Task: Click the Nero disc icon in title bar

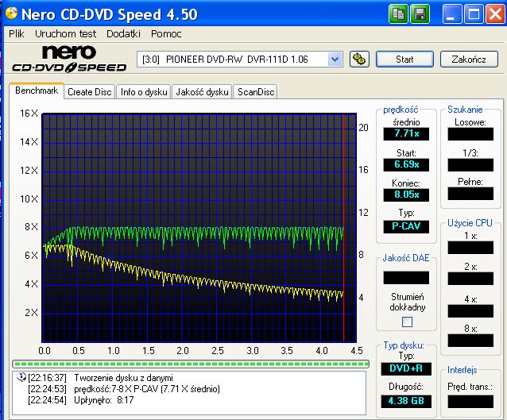Action: [x=11, y=13]
